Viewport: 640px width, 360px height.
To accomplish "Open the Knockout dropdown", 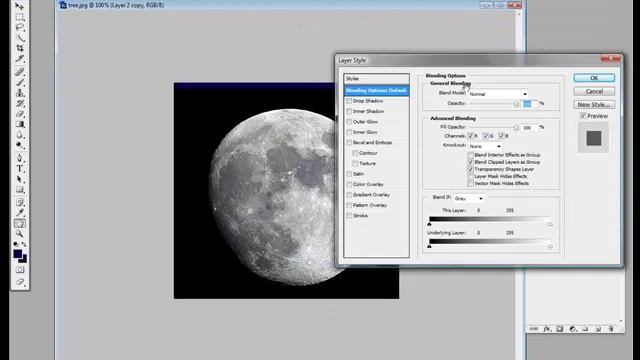I will (x=485, y=146).
